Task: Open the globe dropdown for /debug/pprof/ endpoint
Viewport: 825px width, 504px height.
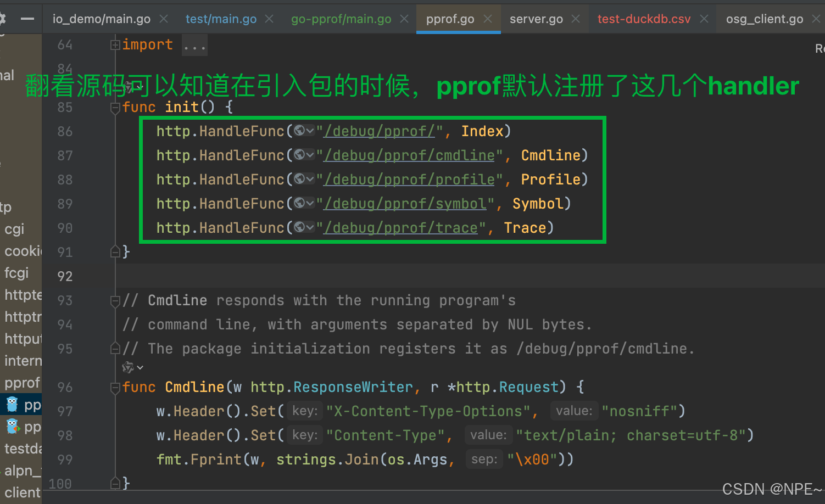Action: pyautogui.click(x=304, y=131)
